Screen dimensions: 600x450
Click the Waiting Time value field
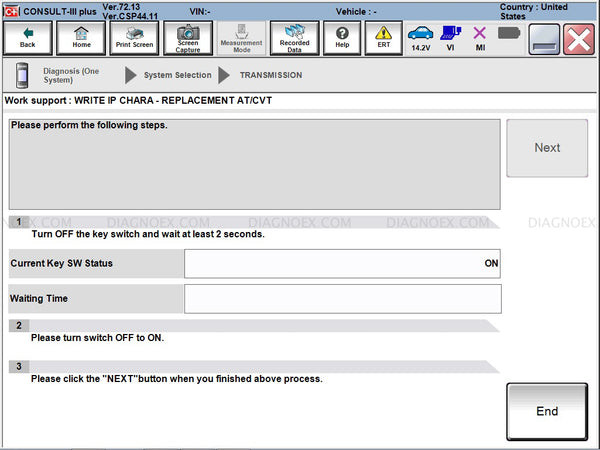342,298
